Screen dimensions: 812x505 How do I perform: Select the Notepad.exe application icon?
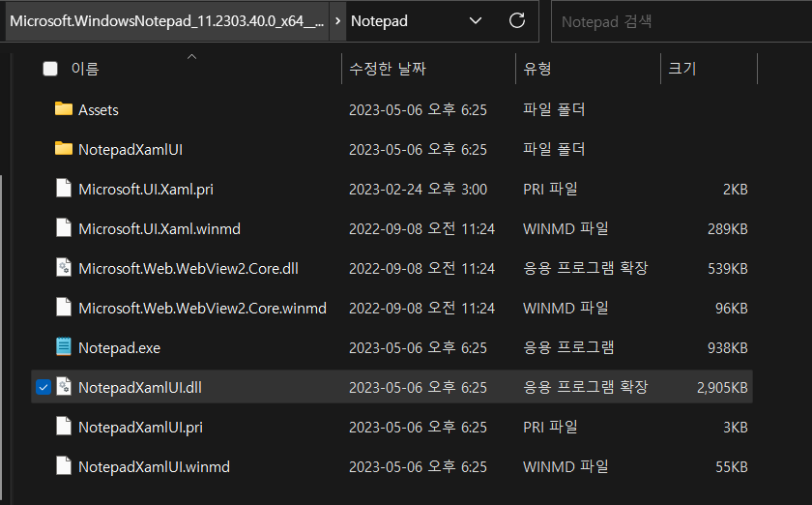coord(64,347)
